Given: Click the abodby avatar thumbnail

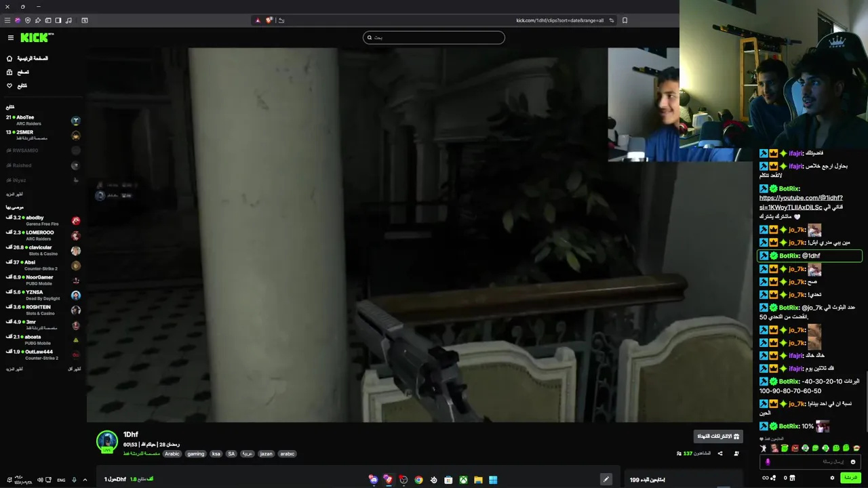Looking at the screenshot, I should click(x=75, y=221).
